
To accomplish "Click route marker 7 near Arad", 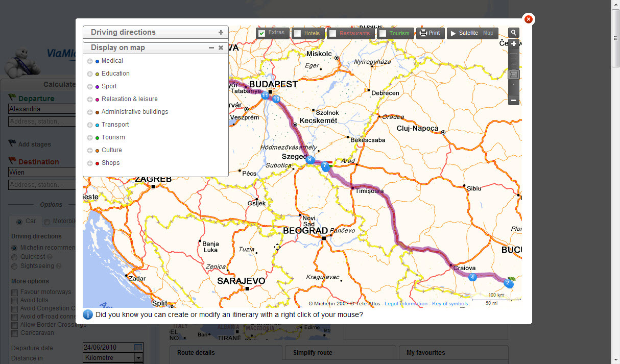I will 324,165.
